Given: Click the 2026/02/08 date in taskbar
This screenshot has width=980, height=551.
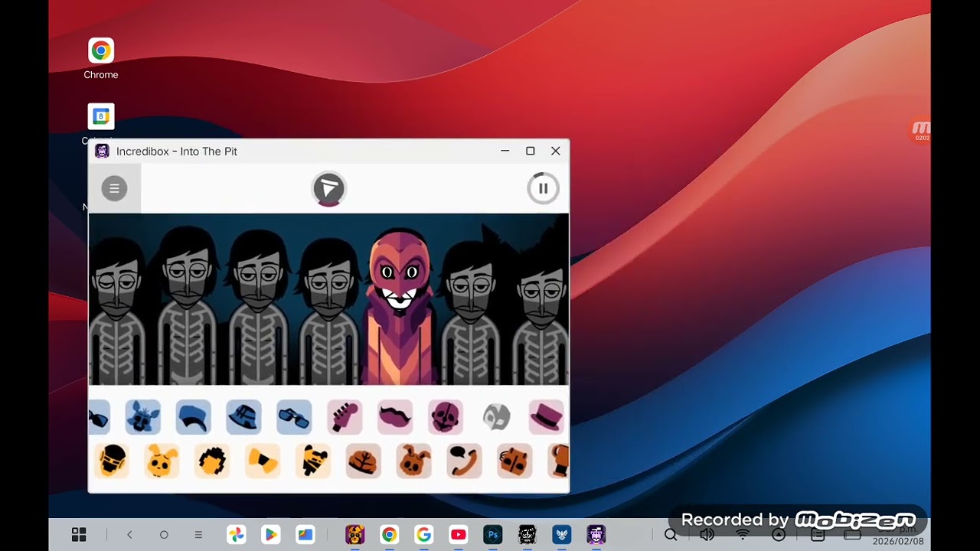Looking at the screenshot, I should [x=898, y=542].
